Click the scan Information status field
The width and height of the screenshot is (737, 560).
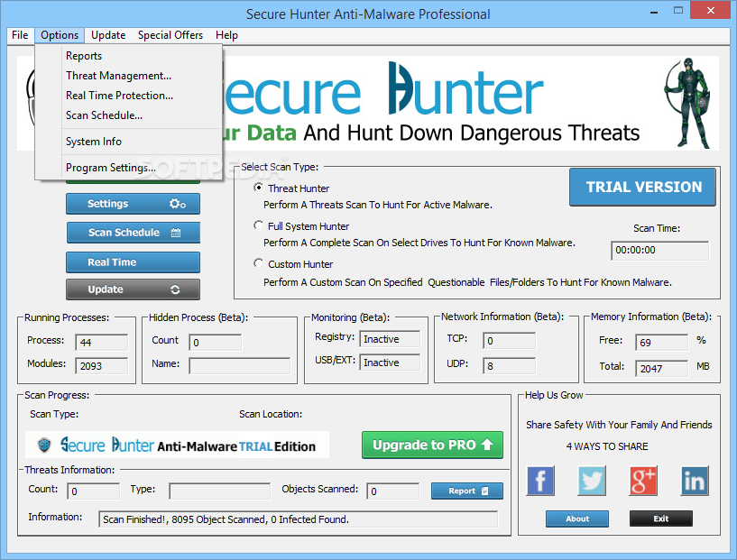[x=298, y=519]
